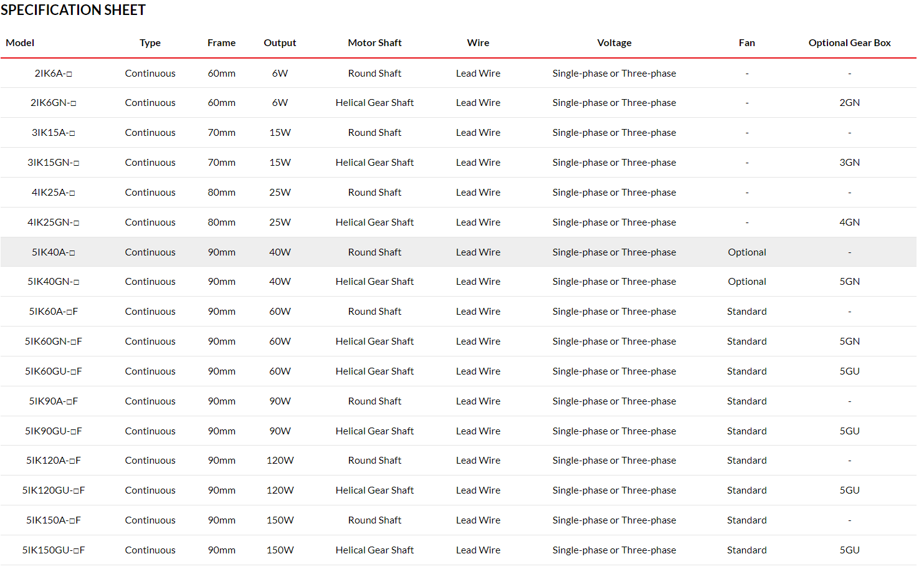Click 5GU gear box in 5IK60GU row
The image size is (924, 569).
(x=850, y=371)
